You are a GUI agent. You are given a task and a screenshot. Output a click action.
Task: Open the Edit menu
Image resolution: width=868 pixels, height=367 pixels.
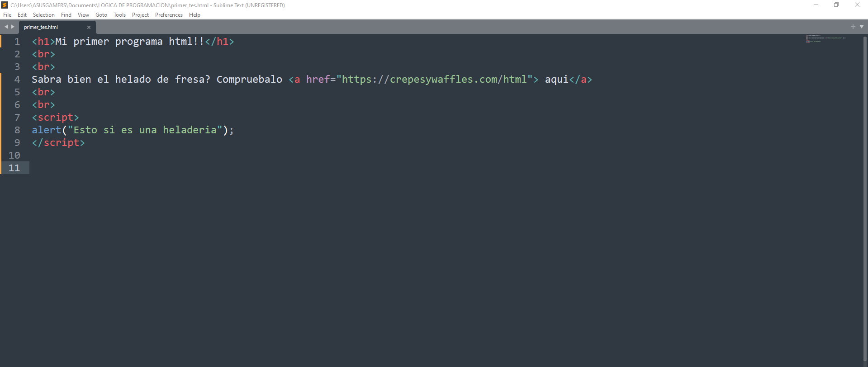pyautogui.click(x=22, y=15)
